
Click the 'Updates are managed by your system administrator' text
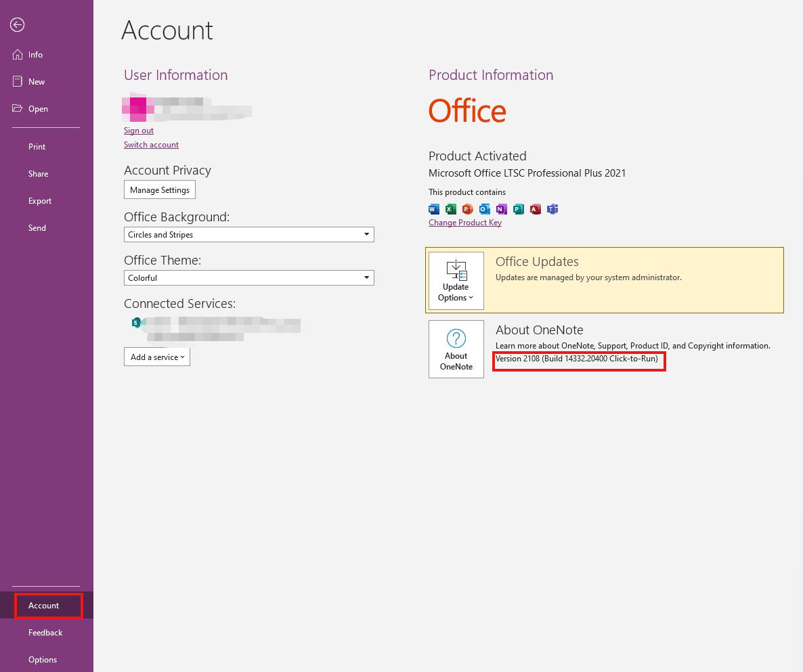point(588,277)
